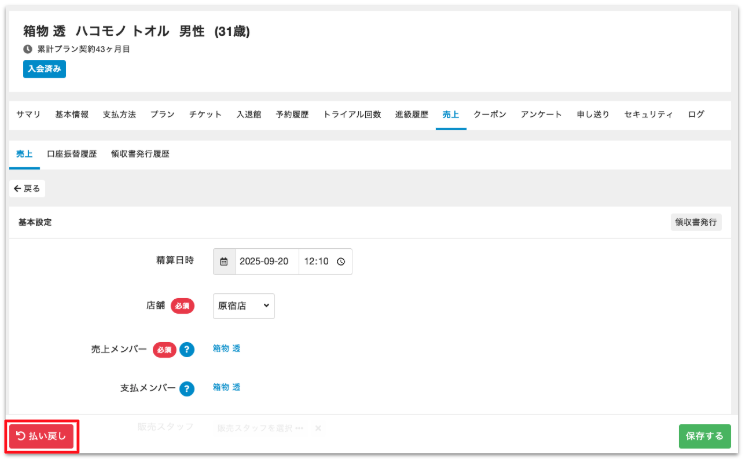Click the 箱物 透 link for 売上メンバー
The height and width of the screenshot is (459, 744).
pyautogui.click(x=226, y=349)
